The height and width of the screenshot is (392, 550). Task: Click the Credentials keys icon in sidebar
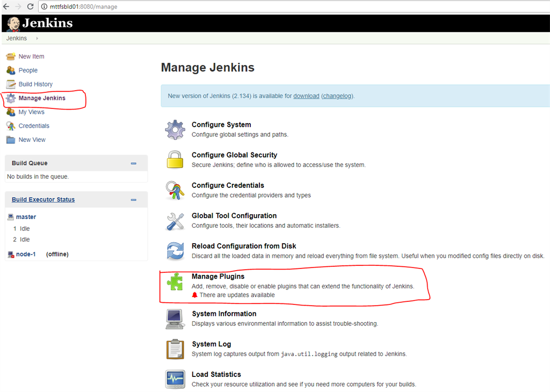coord(11,126)
